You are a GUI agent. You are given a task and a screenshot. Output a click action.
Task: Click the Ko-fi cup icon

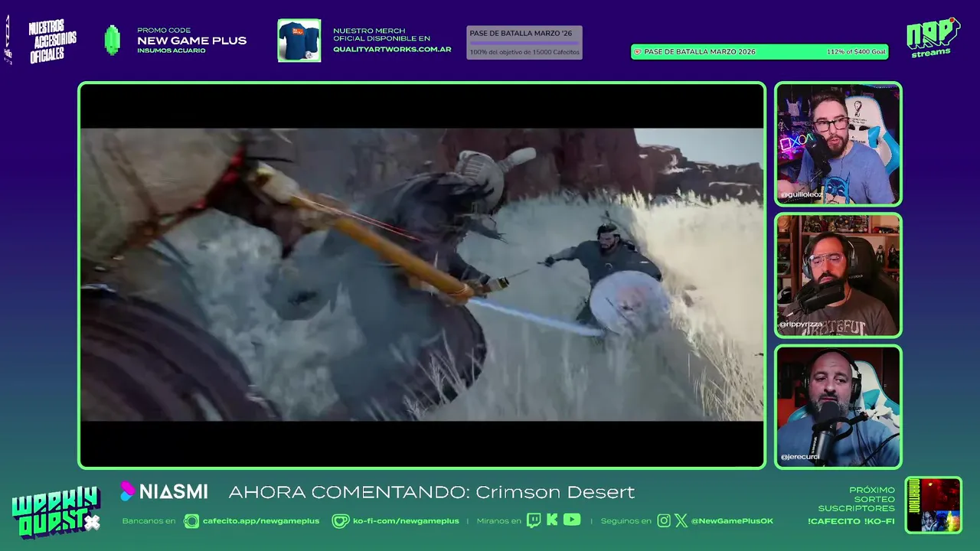click(x=340, y=521)
